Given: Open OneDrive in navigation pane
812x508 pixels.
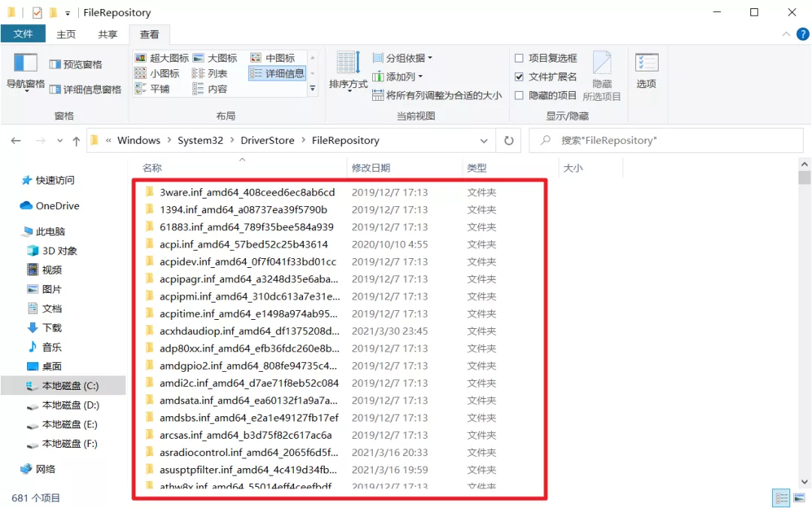Looking at the screenshot, I should (x=50, y=205).
